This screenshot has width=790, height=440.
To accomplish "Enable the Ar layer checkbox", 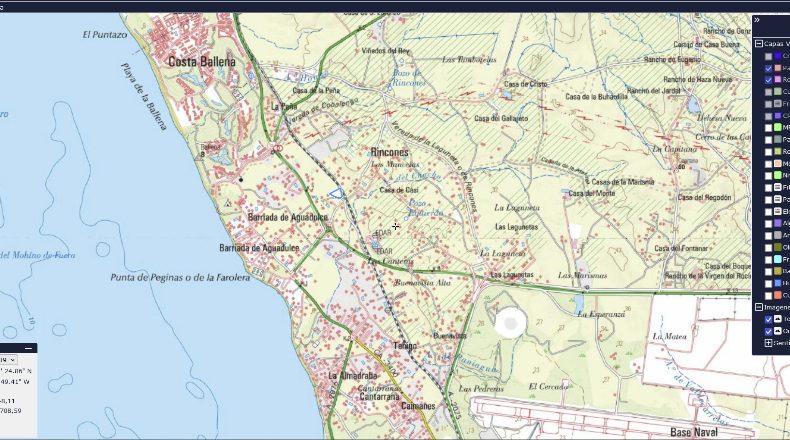I will 768,235.
